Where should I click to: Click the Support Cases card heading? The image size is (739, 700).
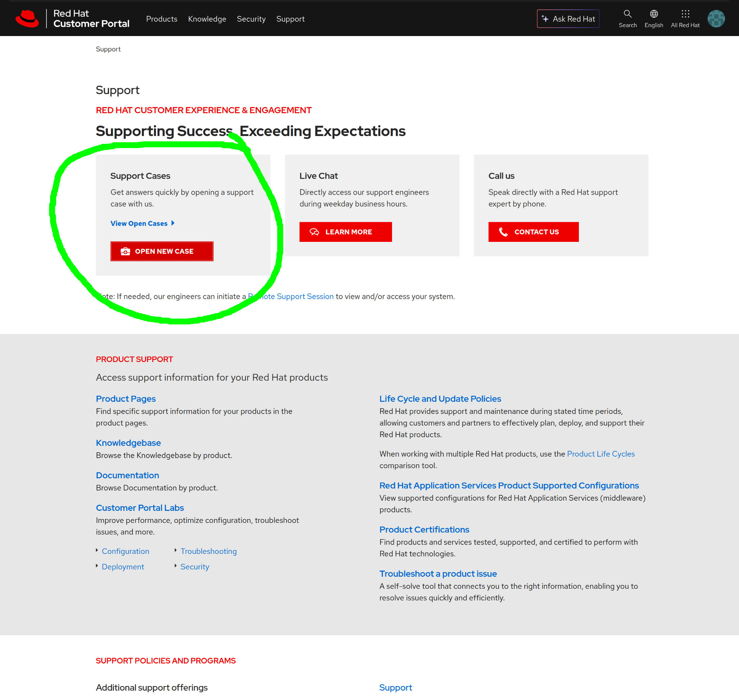pyautogui.click(x=140, y=176)
